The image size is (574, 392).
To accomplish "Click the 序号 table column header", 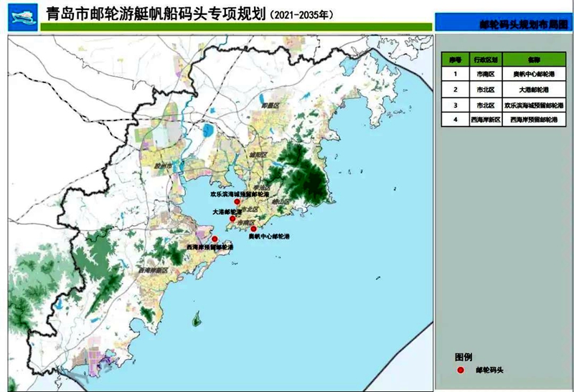I will click(x=454, y=58).
